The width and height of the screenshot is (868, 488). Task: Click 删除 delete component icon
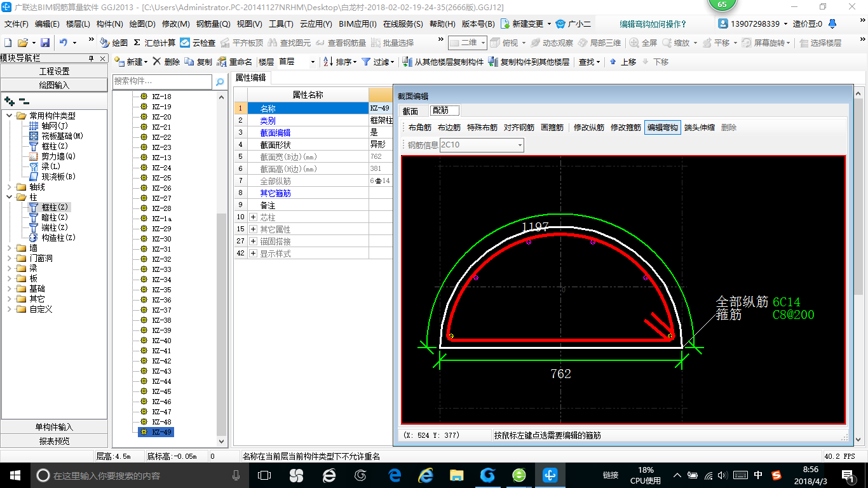[166, 62]
